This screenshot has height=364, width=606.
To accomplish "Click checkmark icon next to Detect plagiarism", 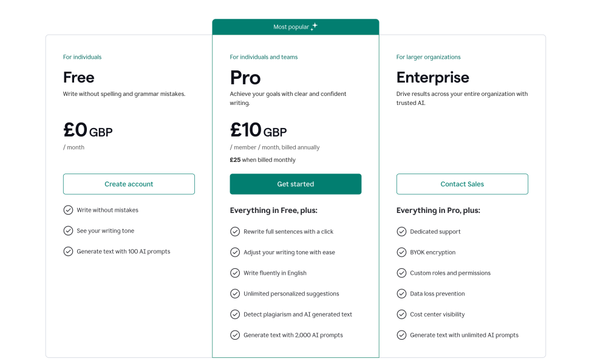I will [x=235, y=314].
